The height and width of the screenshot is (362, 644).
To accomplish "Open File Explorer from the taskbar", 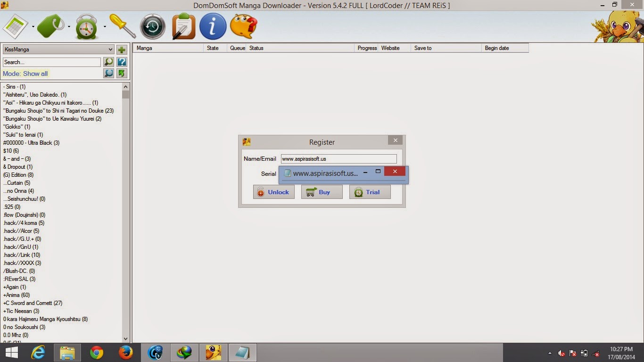I will (x=67, y=353).
